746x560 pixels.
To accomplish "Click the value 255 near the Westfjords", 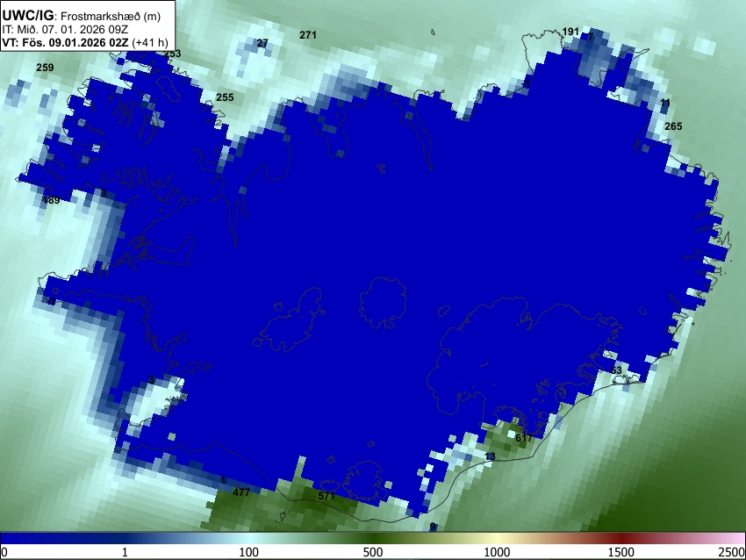I will [x=225, y=97].
